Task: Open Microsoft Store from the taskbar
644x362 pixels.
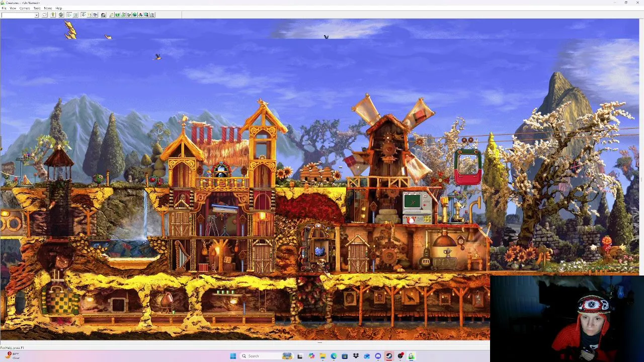Action: (345, 356)
